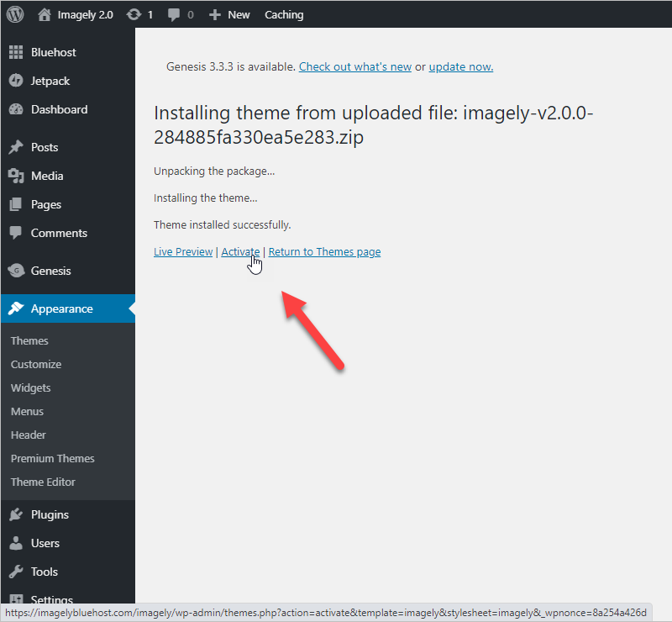
Task: Open the Settings menu
Action: (52, 599)
